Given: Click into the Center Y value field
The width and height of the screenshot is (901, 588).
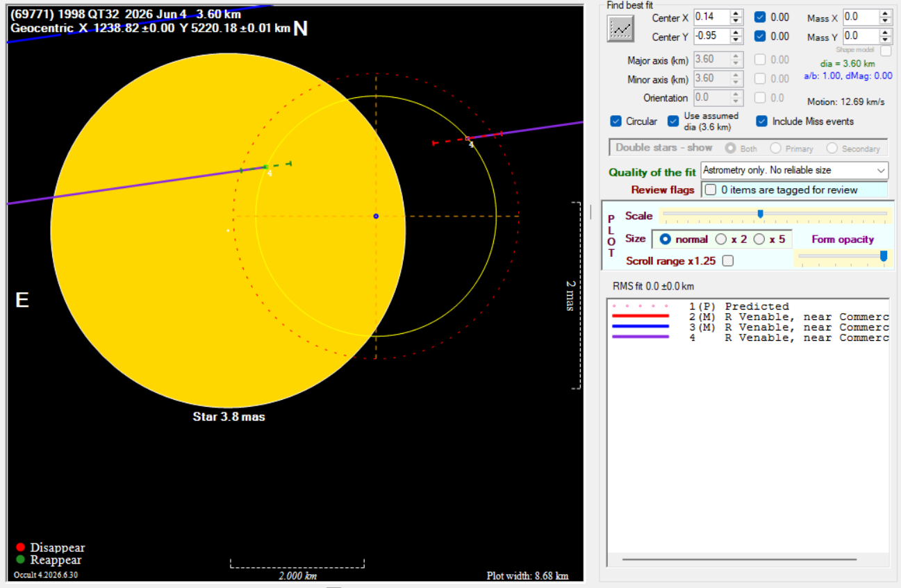Looking at the screenshot, I should pyautogui.click(x=712, y=36).
